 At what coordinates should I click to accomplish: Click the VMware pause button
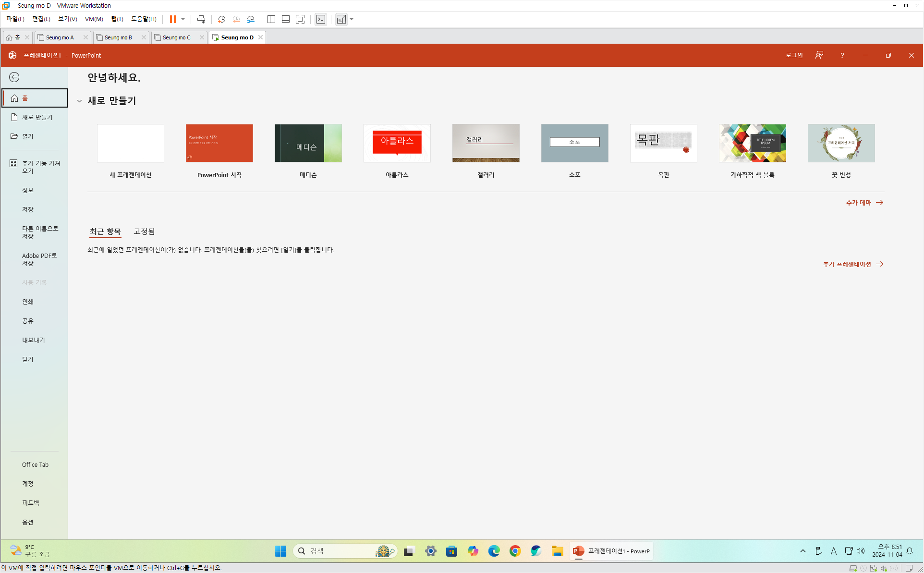pos(172,19)
